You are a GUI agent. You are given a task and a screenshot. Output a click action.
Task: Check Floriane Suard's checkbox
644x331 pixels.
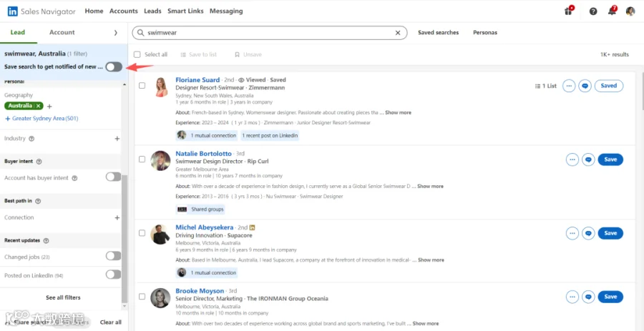click(142, 85)
